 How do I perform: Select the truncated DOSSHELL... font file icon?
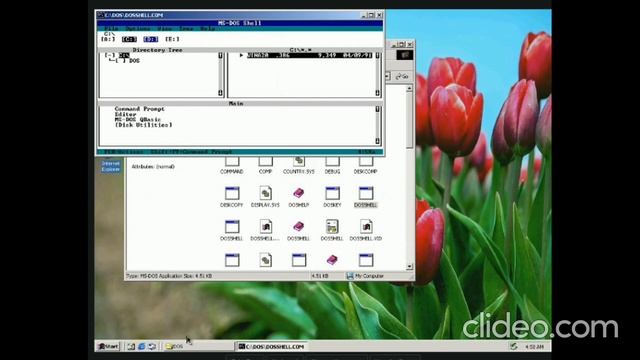[x=265, y=227]
